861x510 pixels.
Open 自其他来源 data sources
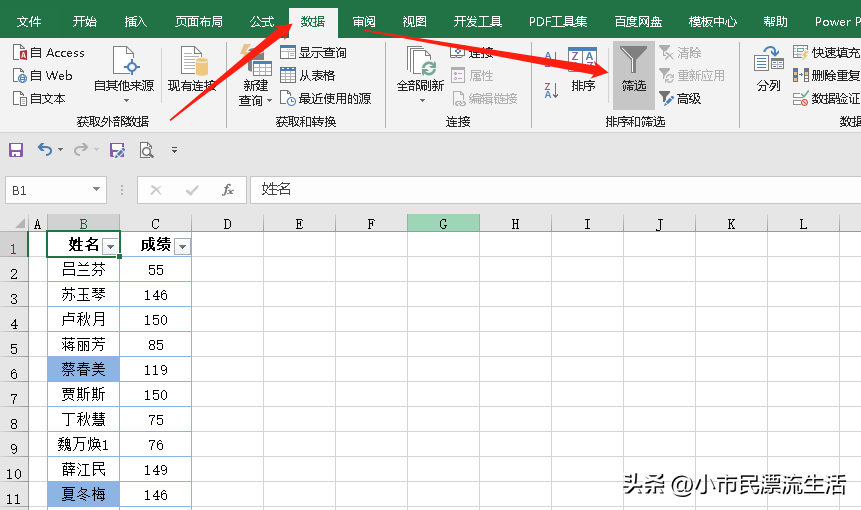(x=124, y=74)
